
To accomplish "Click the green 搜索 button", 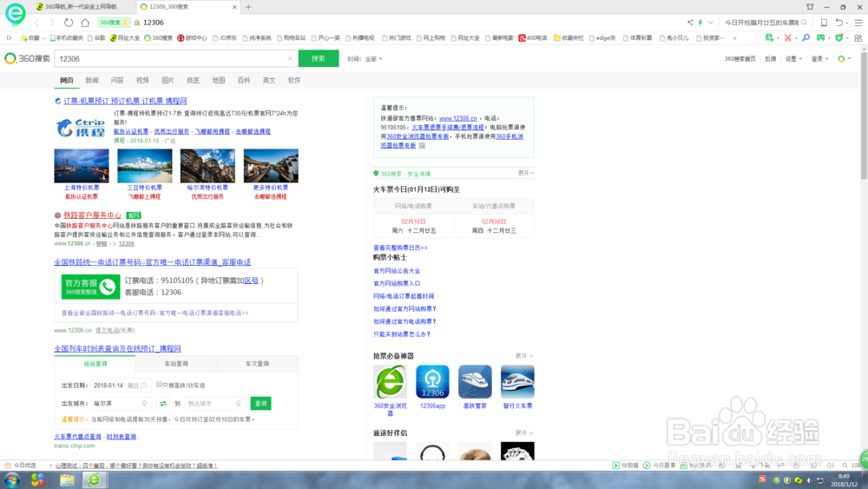I will [319, 58].
